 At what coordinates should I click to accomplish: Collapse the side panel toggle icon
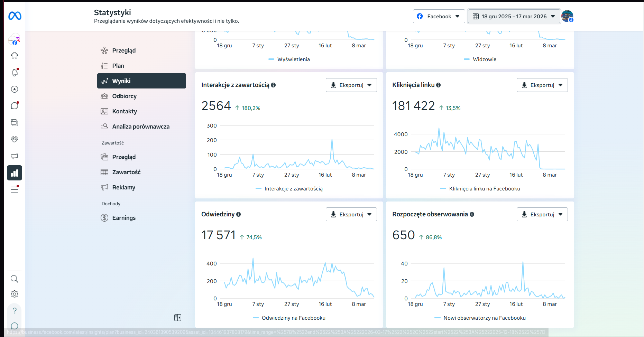point(178,318)
